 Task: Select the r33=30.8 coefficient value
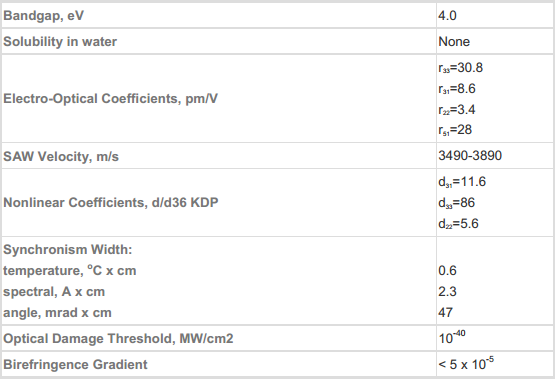pos(460,67)
